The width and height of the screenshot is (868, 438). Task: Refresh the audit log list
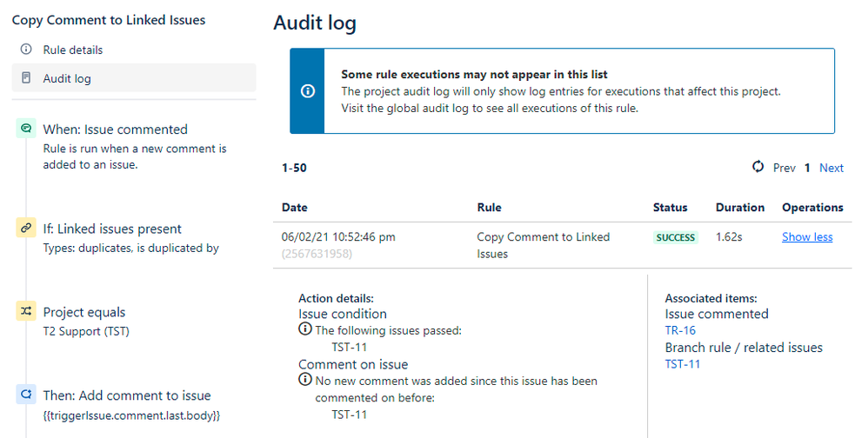click(x=758, y=167)
